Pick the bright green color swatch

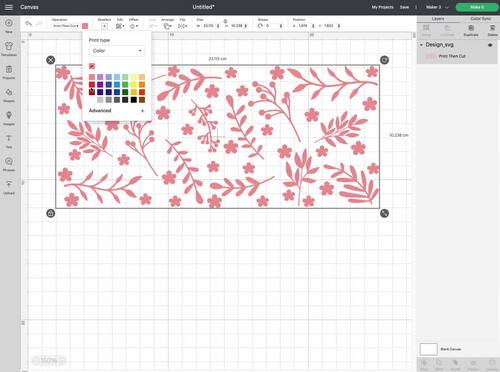(125, 84)
